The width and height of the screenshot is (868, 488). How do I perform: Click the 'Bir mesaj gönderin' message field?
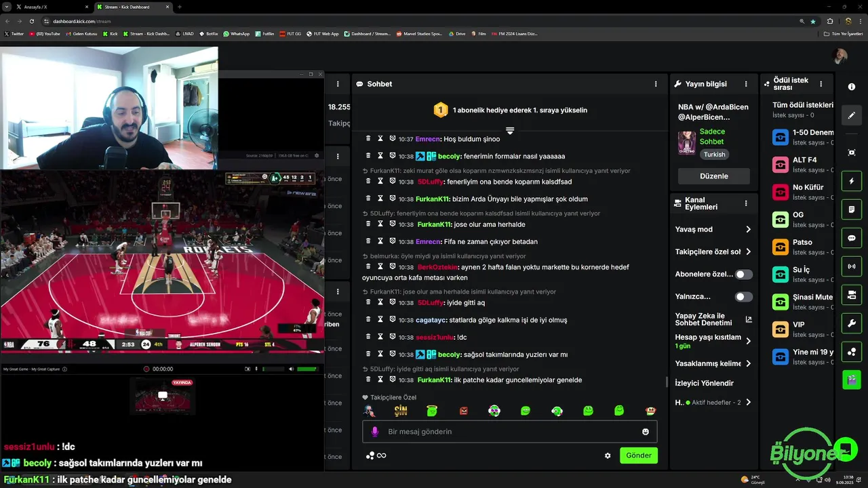pos(510,432)
